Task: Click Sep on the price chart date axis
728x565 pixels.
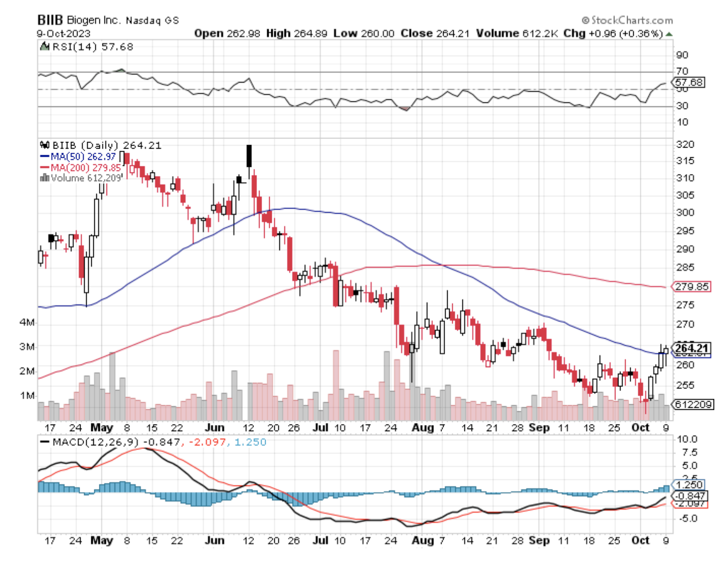Action: [539, 428]
